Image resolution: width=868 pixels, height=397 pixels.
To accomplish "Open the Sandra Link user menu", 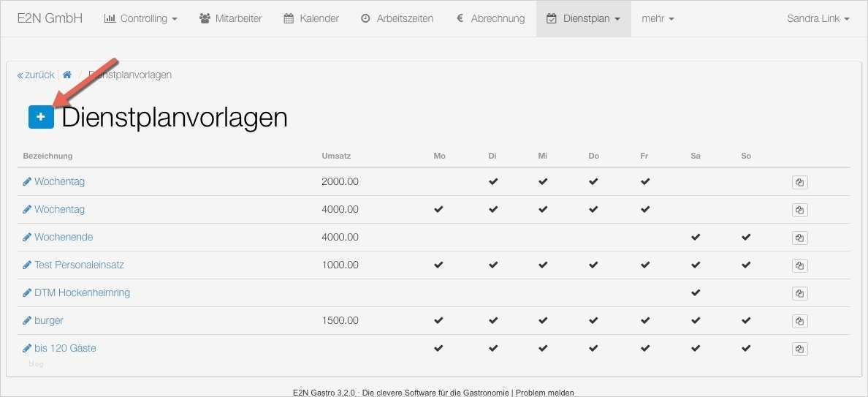I will pos(818,18).
